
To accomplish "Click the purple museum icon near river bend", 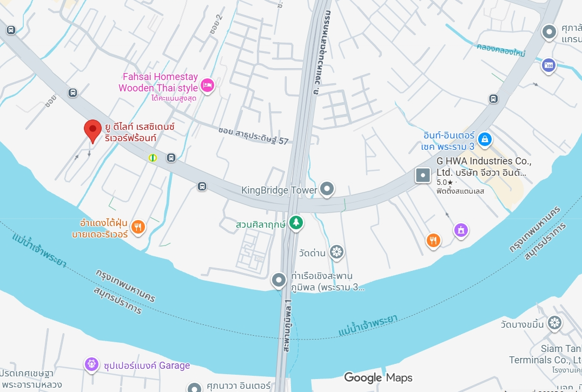I will point(461,231).
